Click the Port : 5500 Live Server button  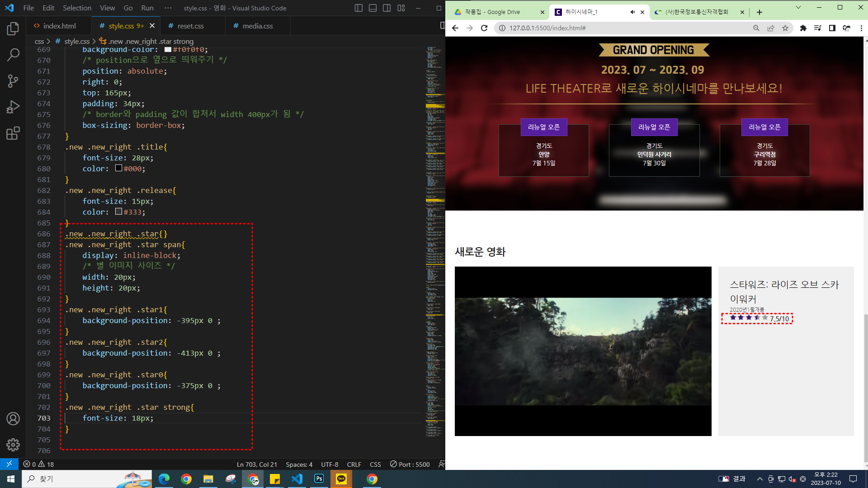410,465
